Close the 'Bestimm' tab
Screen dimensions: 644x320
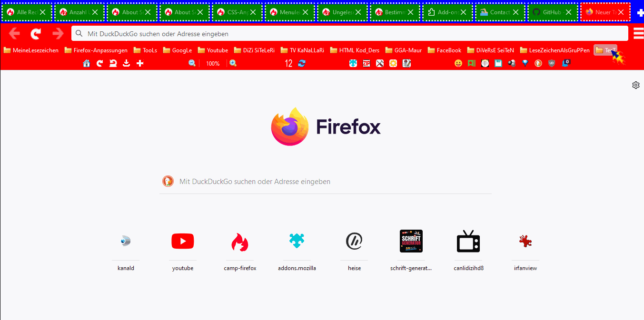coord(411,12)
